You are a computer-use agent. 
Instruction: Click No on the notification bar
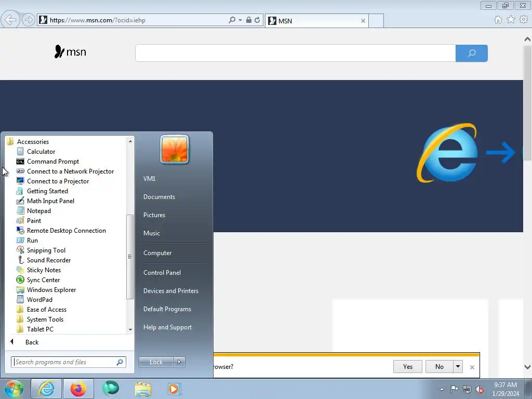(440, 366)
